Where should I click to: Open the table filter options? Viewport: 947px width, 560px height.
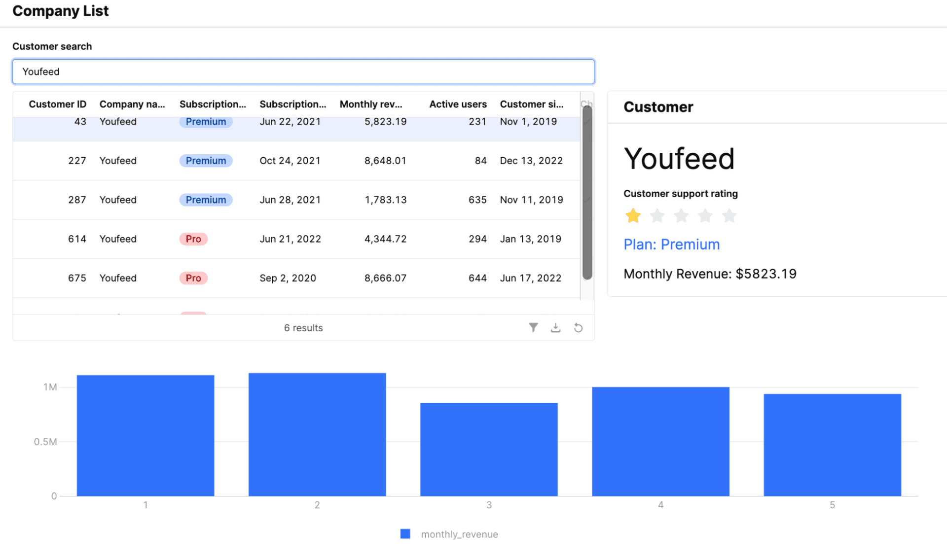point(533,327)
